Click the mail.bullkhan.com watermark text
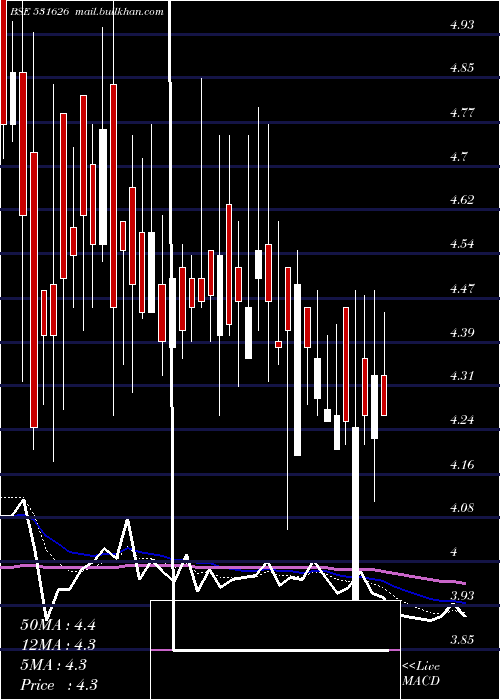 [119, 12]
